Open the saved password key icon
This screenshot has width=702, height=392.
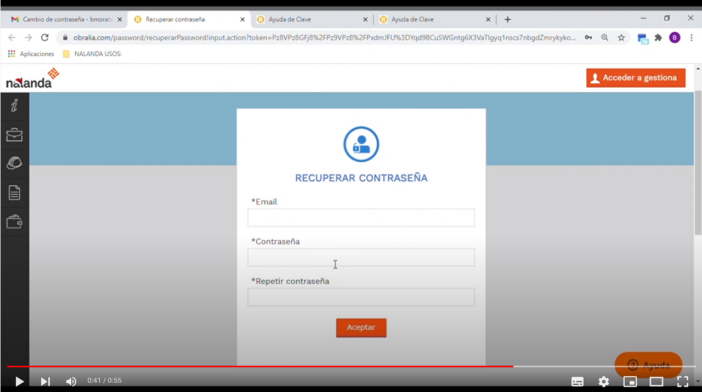pyautogui.click(x=588, y=38)
